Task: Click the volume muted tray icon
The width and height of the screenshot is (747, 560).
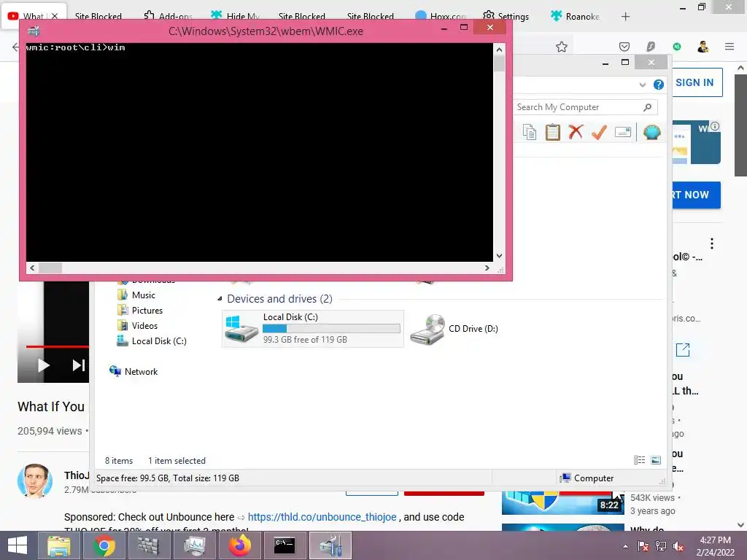Action: pos(678,547)
